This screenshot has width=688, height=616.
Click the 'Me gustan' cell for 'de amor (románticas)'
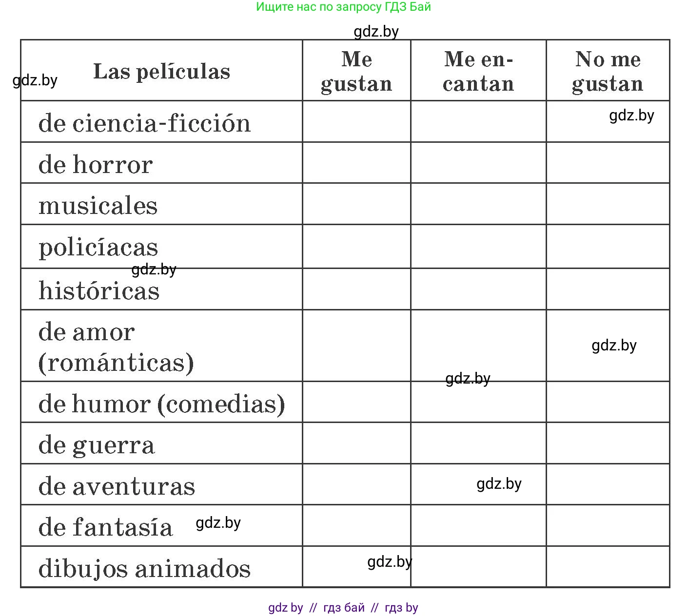(356, 346)
